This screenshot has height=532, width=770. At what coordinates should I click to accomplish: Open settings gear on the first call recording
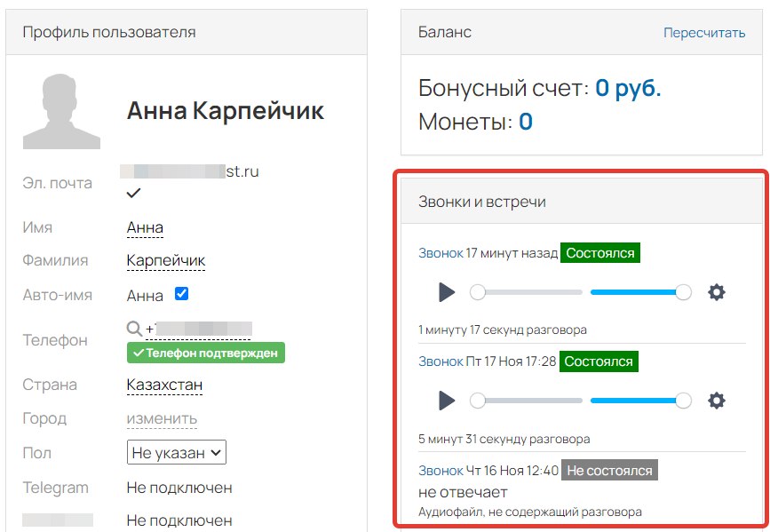click(x=717, y=291)
